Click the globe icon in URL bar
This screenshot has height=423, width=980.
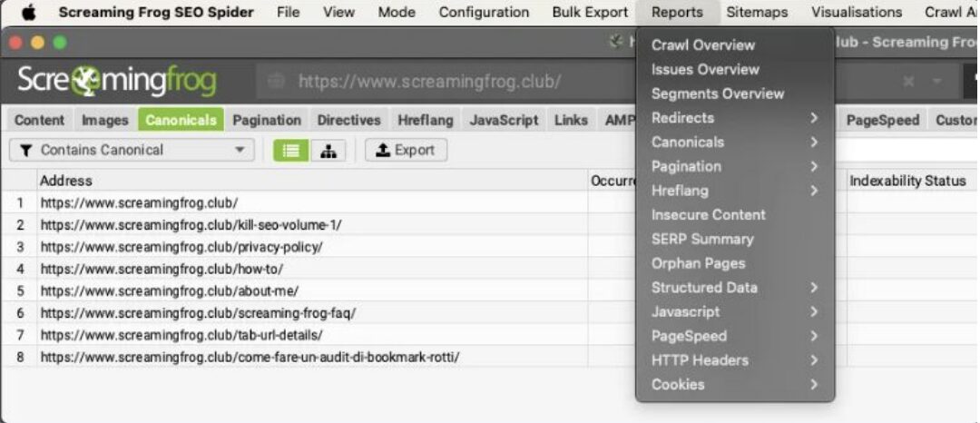[x=276, y=81]
